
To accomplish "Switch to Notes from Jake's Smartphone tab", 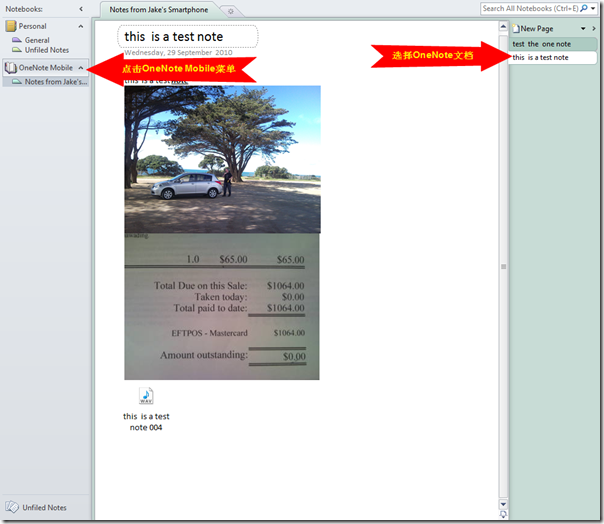I will (159, 10).
